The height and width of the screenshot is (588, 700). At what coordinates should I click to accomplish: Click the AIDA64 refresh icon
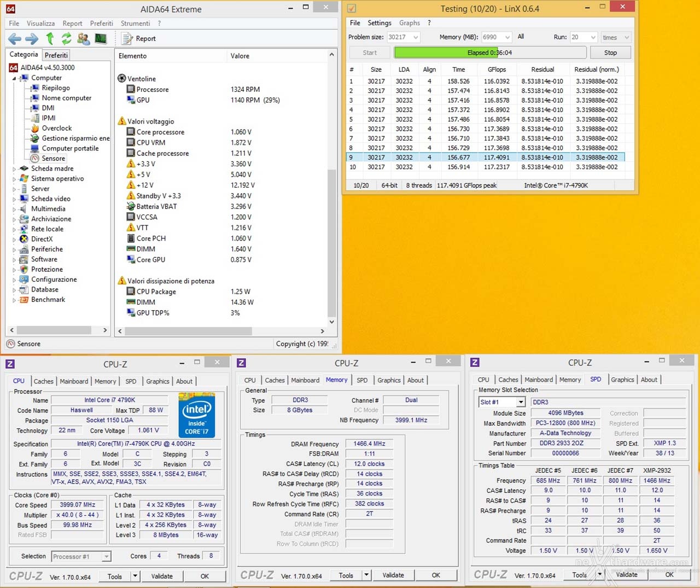click(x=67, y=38)
